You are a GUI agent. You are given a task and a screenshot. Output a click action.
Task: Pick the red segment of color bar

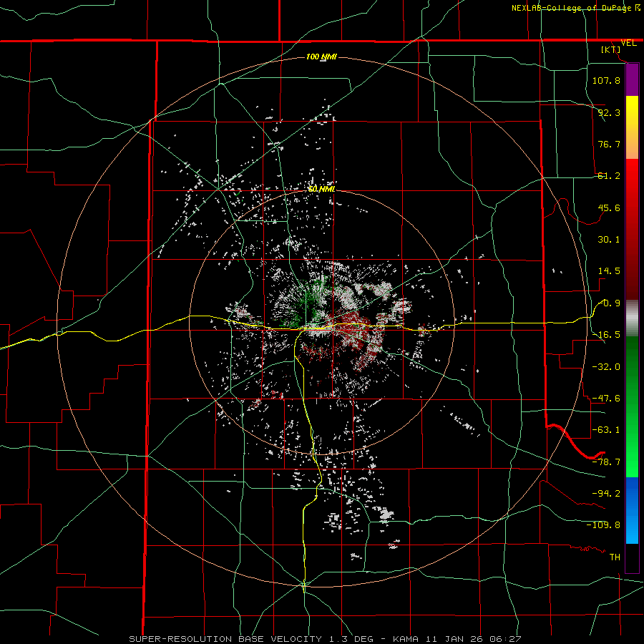632,229
